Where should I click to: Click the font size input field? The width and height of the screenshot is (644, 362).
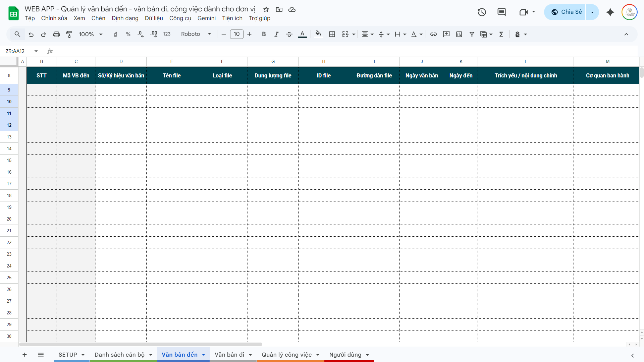tap(236, 34)
